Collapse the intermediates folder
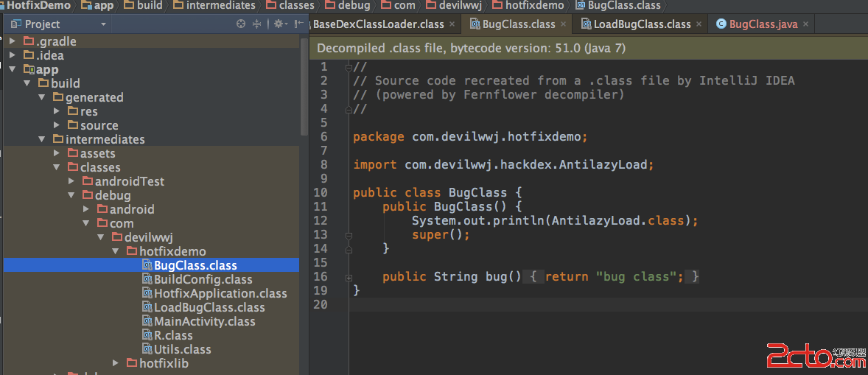Screen dimensions: 868x375 click(41, 139)
